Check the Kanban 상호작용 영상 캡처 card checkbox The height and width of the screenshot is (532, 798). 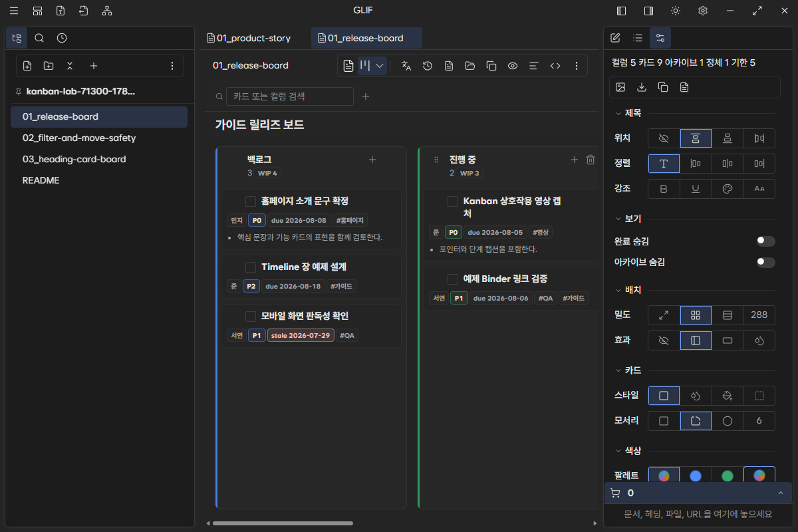(453, 201)
